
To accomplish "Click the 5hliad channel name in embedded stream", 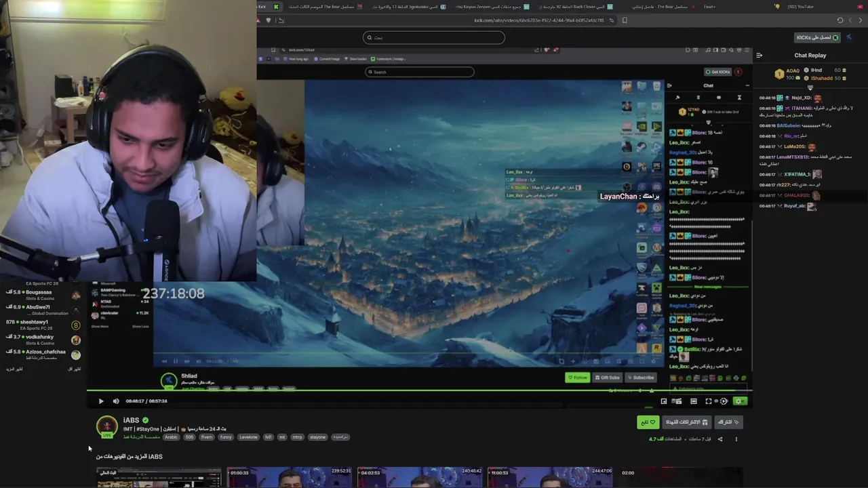I will click(x=189, y=376).
